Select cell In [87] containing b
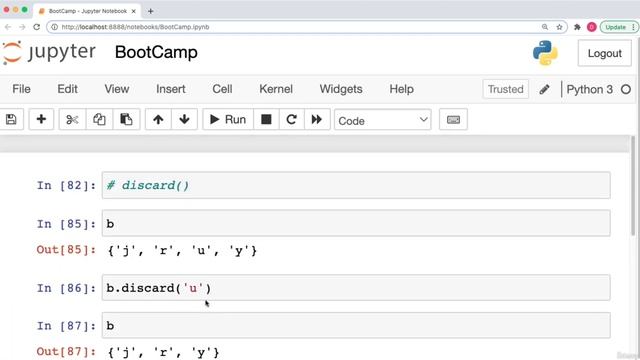This screenshot has width=640, height=360. (x=356, y=325)
